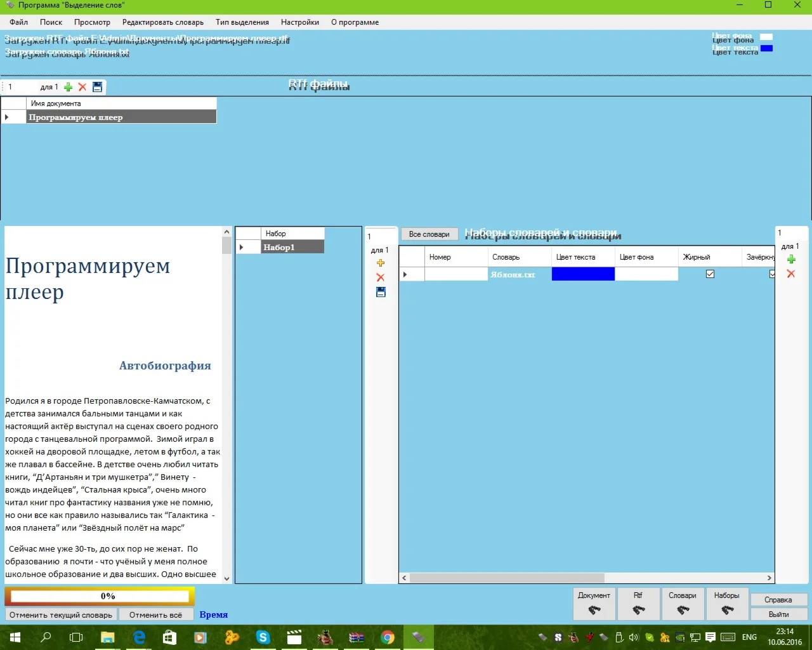Open the Редактировать словарь menu
Image resolution: width=812 pixels, height=650 pixels.
tap(162, 22)
